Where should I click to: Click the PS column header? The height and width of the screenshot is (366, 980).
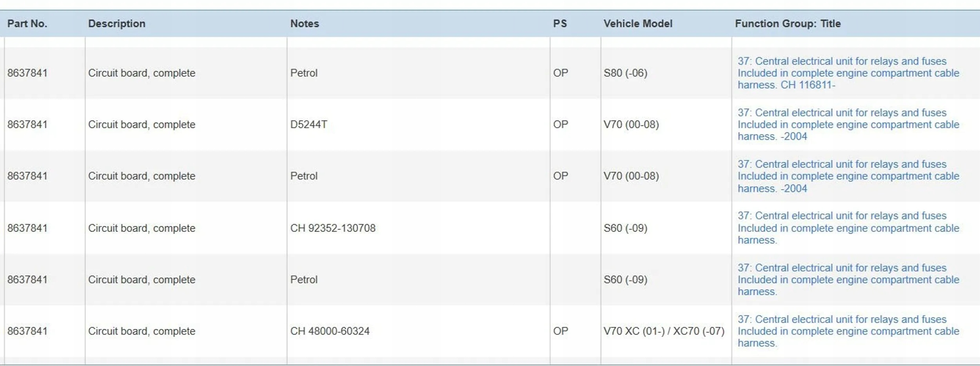coord(560,24)
